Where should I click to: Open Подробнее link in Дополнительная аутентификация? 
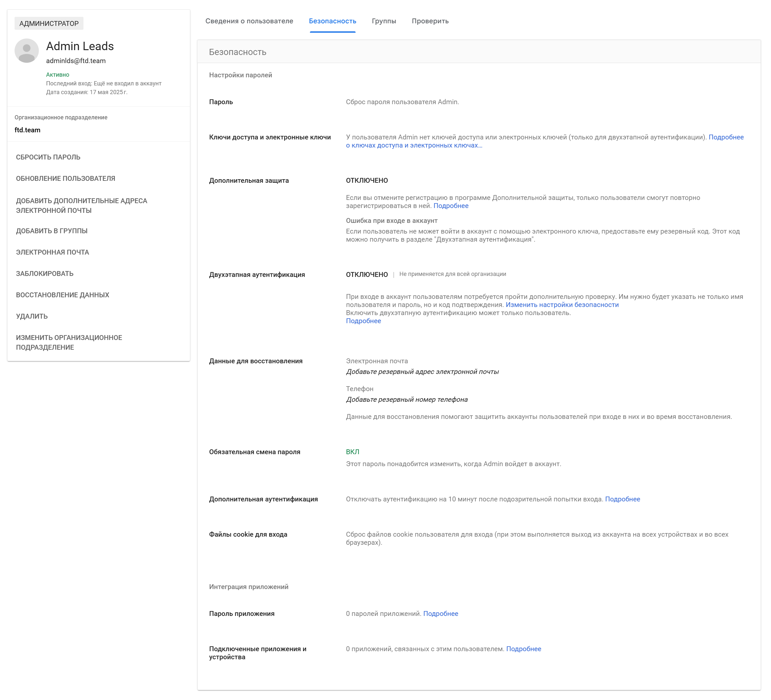pyautogui.click(x=622, y=499)
